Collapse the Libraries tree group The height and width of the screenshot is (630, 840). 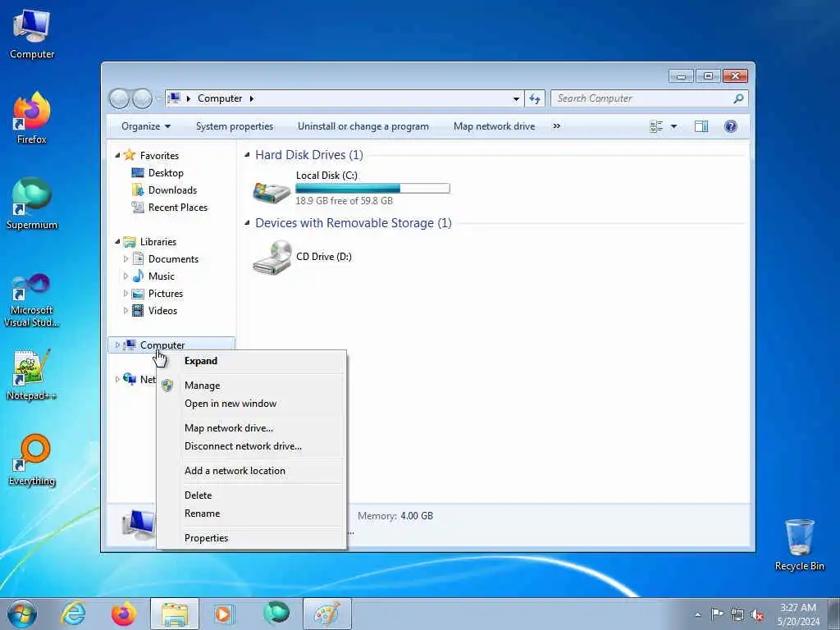(117, 242)
